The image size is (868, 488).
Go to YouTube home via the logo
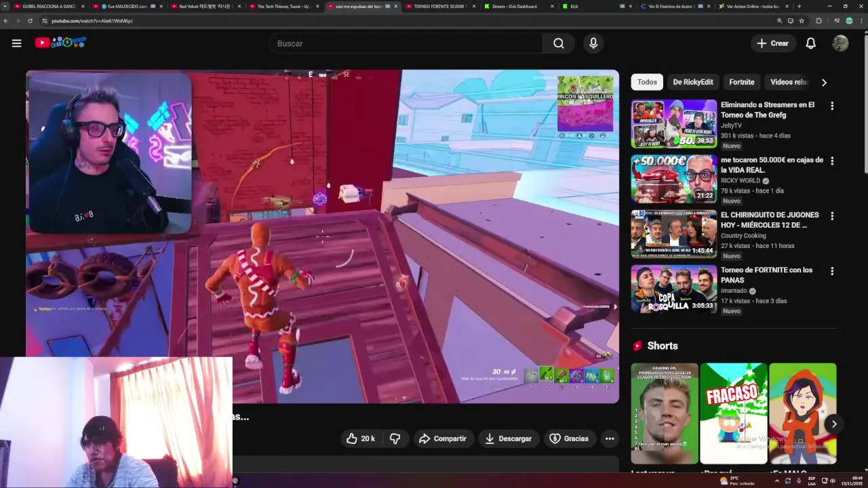[60, 43]
